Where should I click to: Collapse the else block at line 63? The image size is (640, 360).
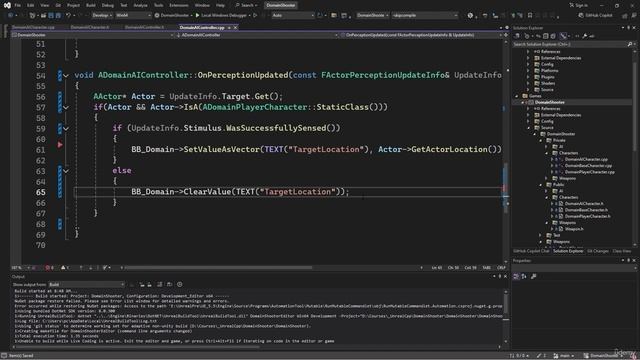66,171
